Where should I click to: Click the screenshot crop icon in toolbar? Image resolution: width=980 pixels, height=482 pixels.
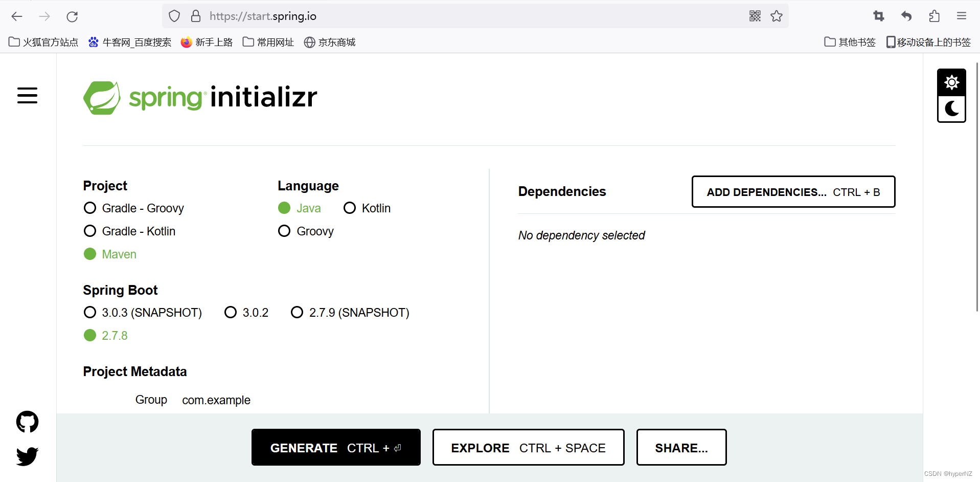(x=879, y=16)
